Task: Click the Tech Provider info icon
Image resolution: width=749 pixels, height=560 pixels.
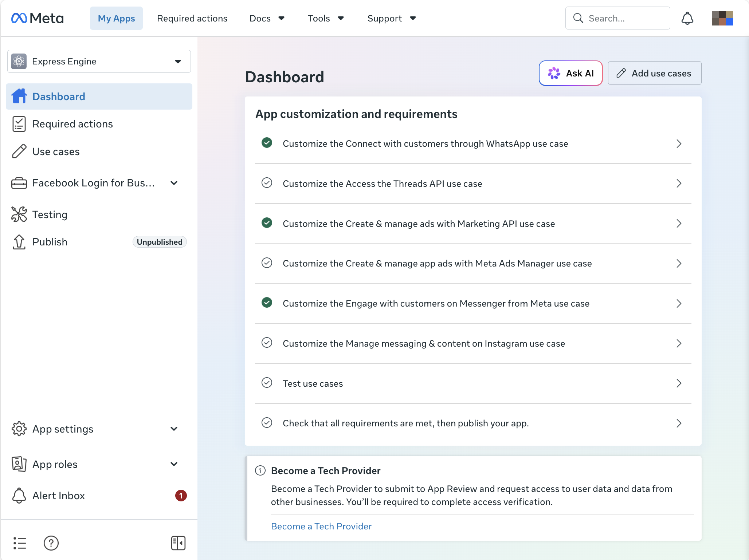Action: click(260, 470)
